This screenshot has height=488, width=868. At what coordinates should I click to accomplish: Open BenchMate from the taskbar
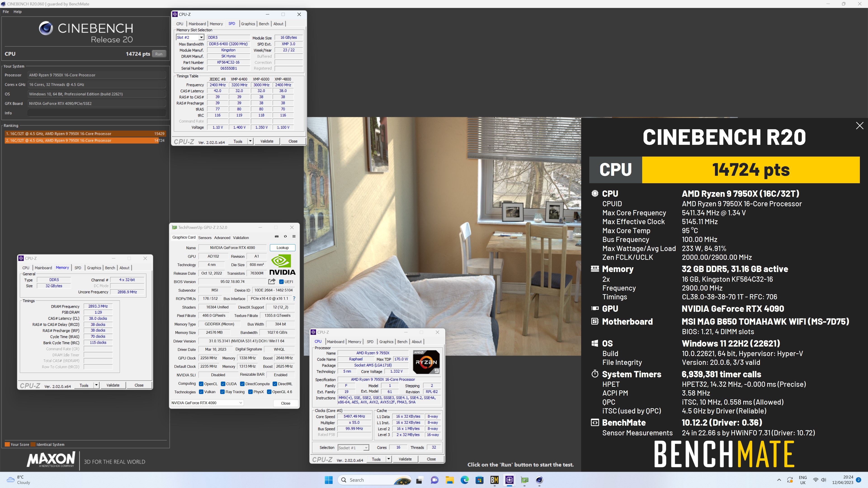click(494, 480)
